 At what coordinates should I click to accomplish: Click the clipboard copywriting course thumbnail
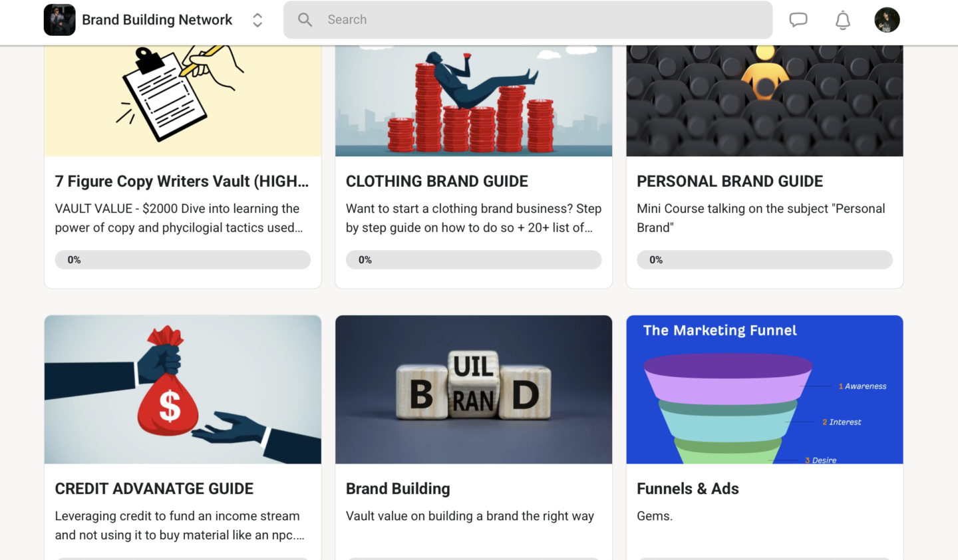183,100
